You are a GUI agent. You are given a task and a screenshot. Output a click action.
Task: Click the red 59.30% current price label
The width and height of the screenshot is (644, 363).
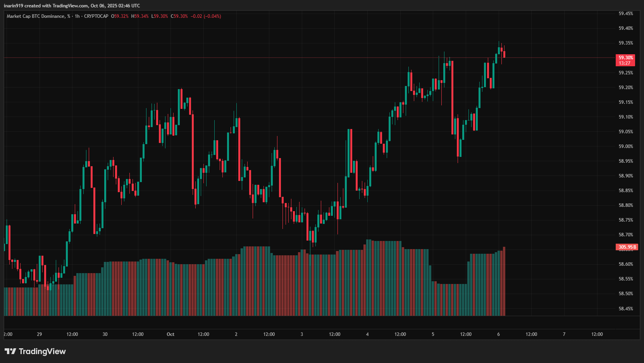625,58
